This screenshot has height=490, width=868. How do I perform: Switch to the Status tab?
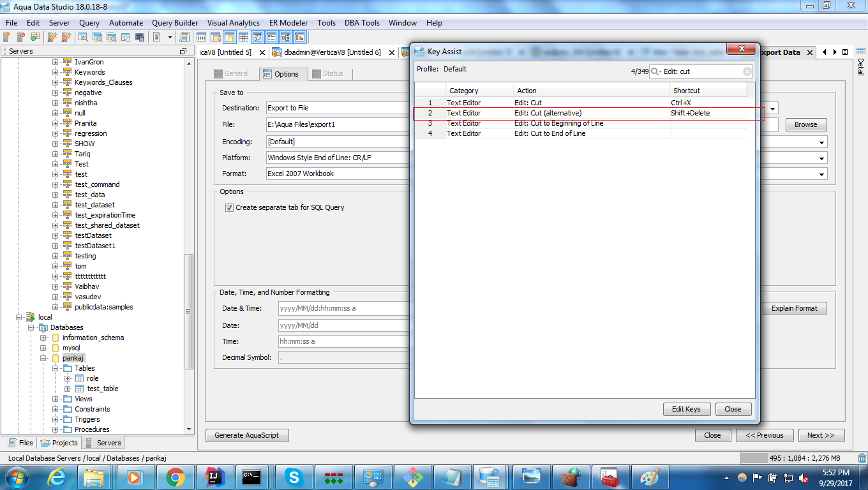(327, 73)
